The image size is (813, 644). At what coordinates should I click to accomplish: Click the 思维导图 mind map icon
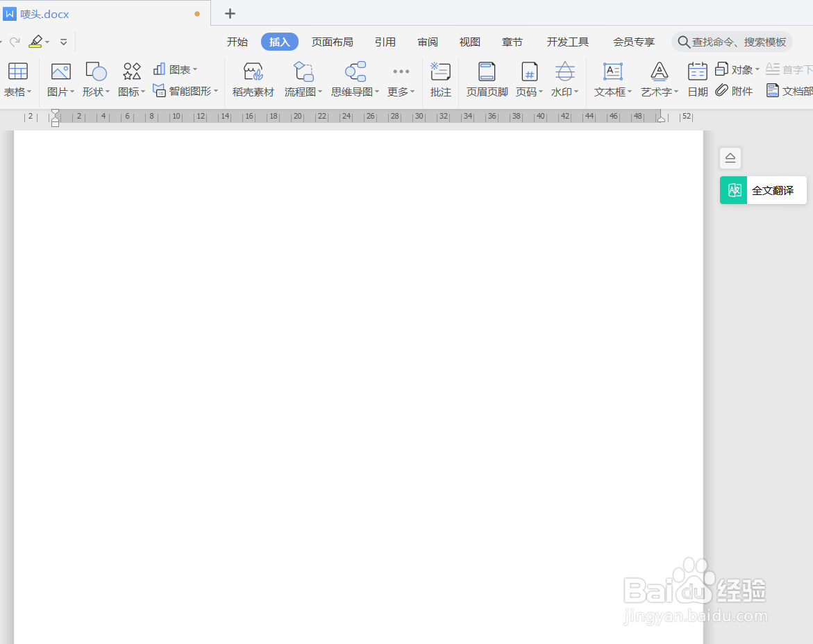pyautogui.click(x=355, y=71)
